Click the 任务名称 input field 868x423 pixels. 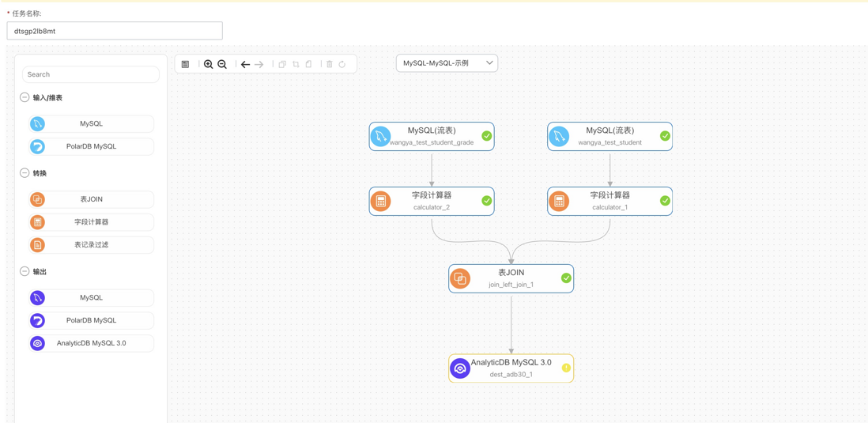[115, 31]
